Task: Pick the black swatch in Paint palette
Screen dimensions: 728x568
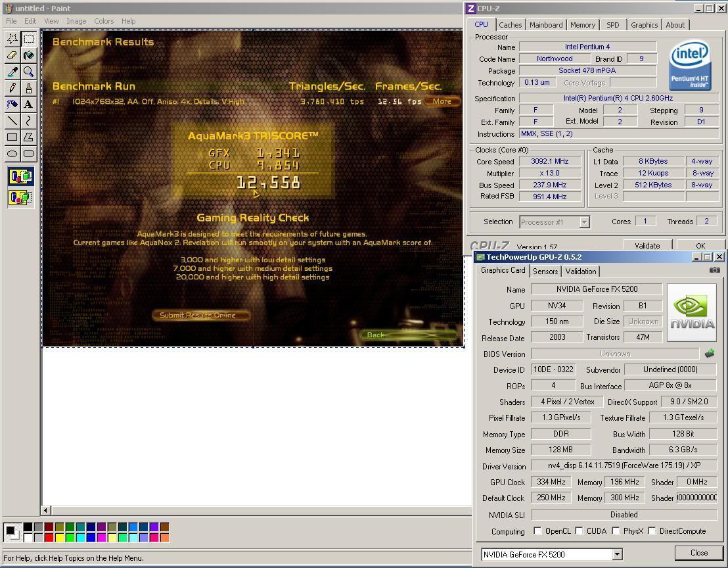Action: (28, 527)
